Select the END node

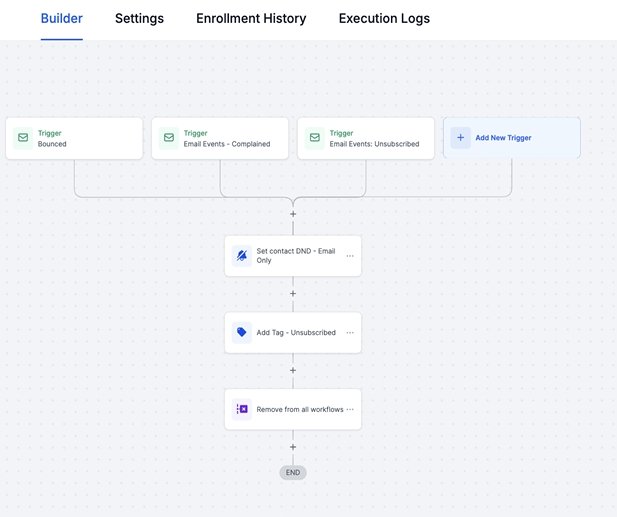[293, 472]
